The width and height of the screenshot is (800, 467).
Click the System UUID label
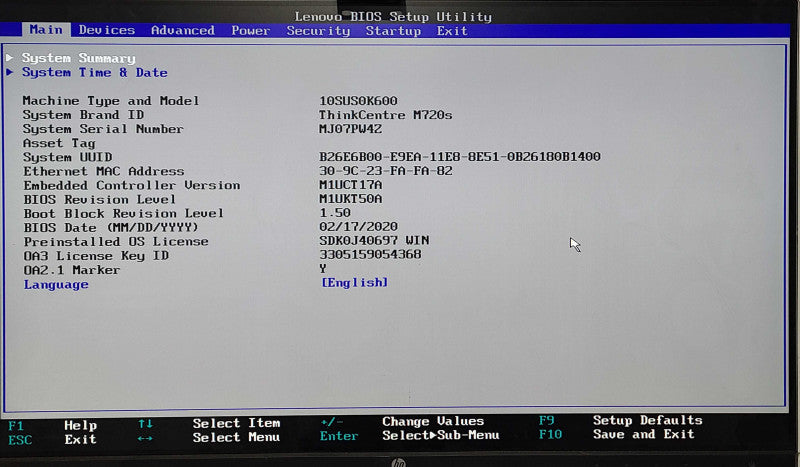point(67,157)
